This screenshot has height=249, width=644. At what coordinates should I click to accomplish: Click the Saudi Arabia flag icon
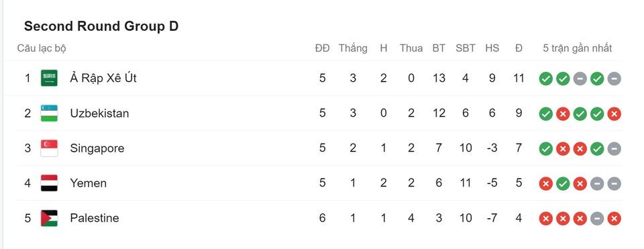[49, 78]
